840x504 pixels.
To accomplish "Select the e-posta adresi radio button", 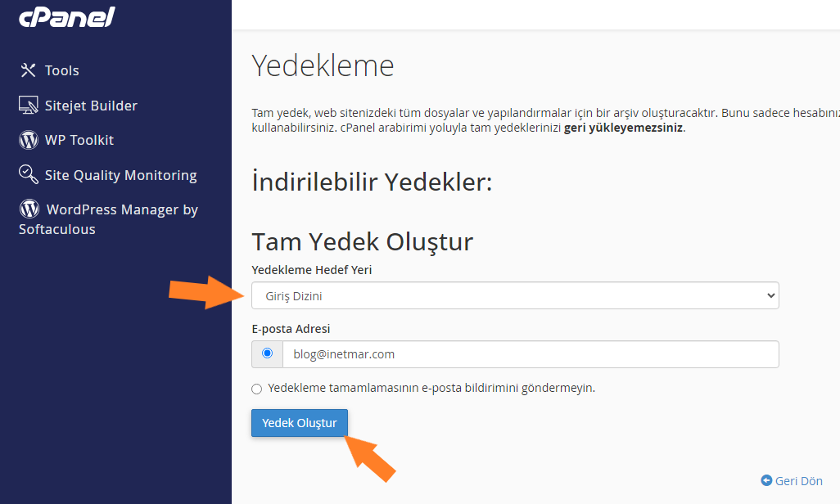I will click(266, 353).
